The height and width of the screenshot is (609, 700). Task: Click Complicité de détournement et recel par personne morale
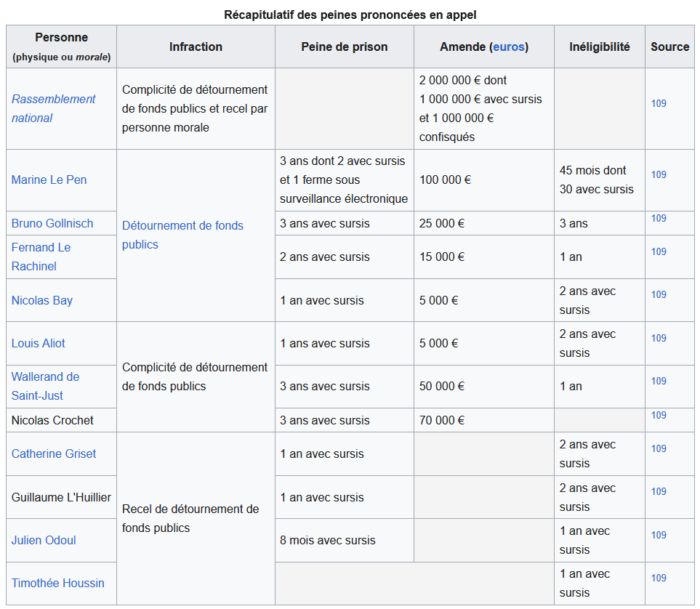coord(196,108)
